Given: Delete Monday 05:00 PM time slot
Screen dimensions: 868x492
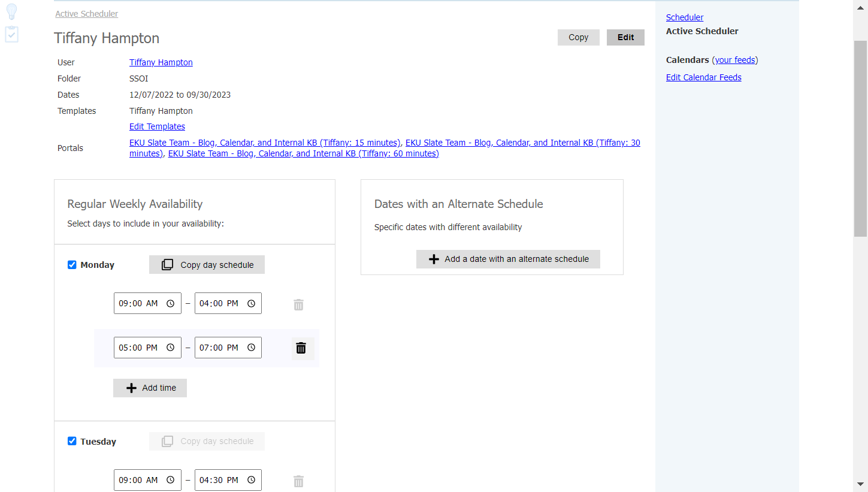Looking at the screenshot, I should coord(301,348).
